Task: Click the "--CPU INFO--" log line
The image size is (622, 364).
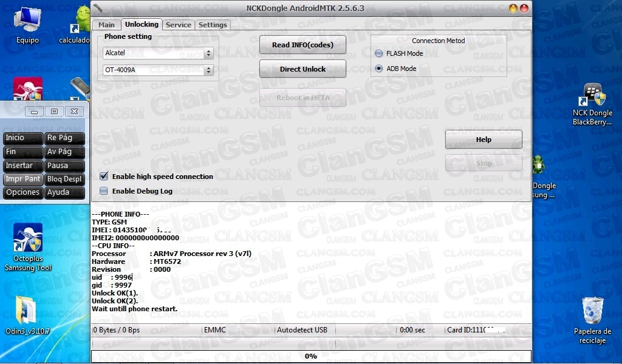Action: point(113,246)
